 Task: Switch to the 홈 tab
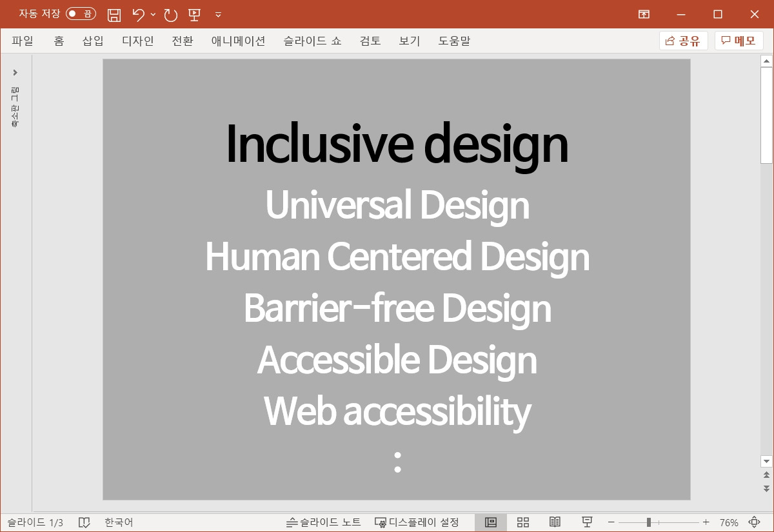tap(59, 41)
